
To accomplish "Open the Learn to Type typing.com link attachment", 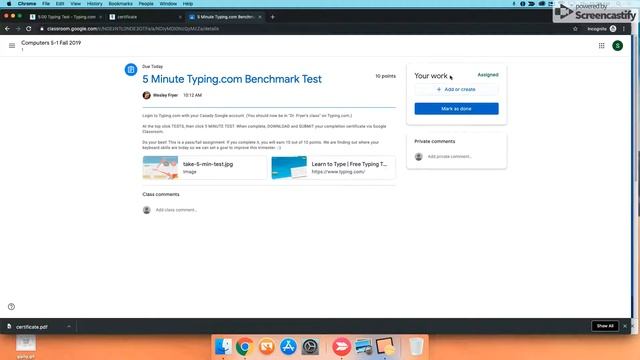I will [x=333, y=167].
